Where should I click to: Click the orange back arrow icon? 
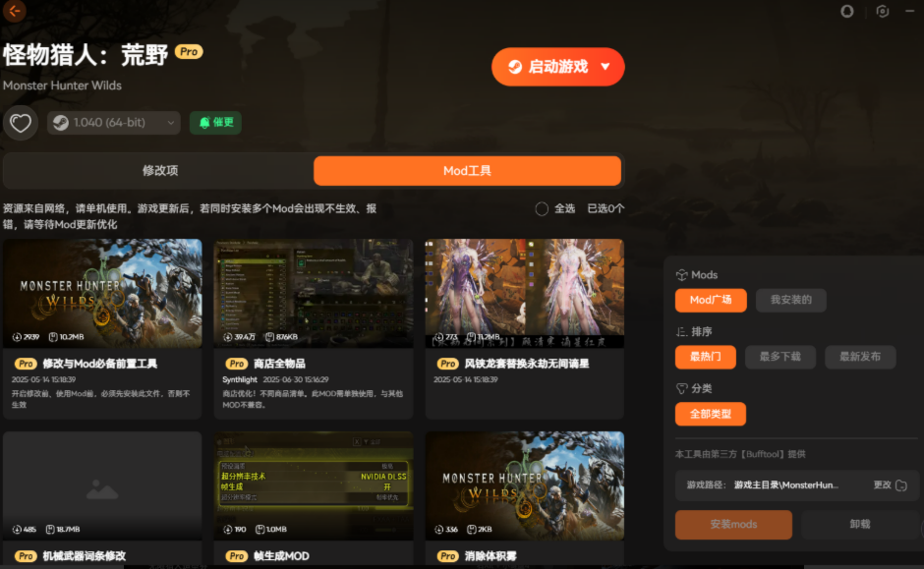(15, 12)
